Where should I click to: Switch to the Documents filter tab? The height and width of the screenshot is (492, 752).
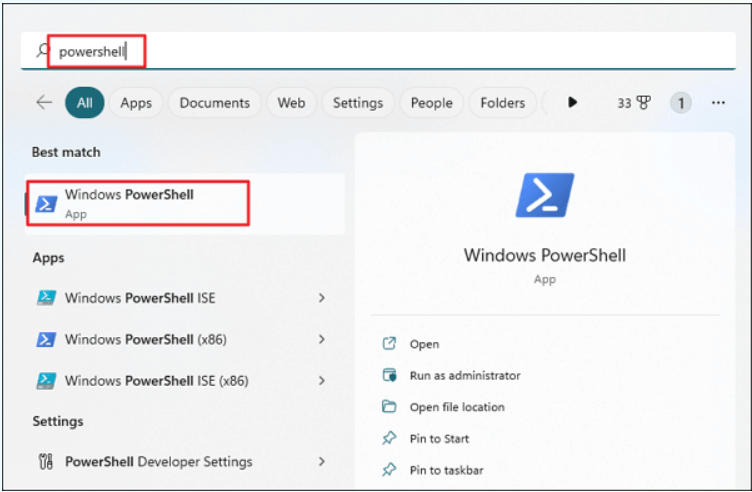coord(214,103)
